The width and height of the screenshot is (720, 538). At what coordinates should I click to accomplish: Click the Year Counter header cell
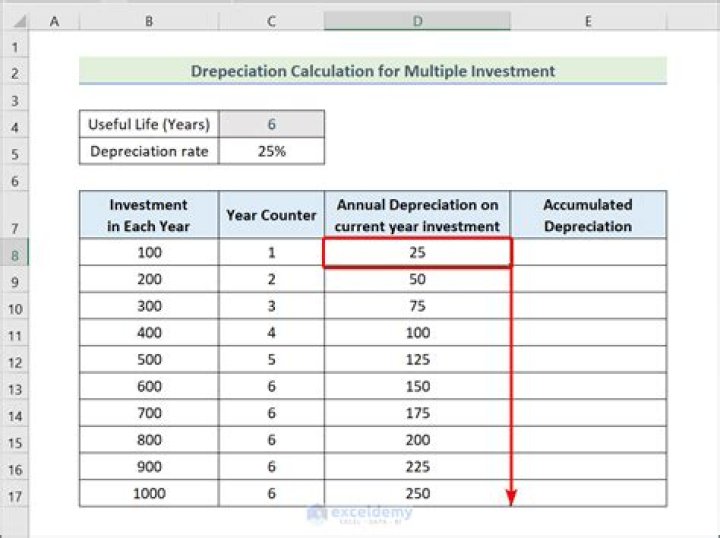click(271, 215)
